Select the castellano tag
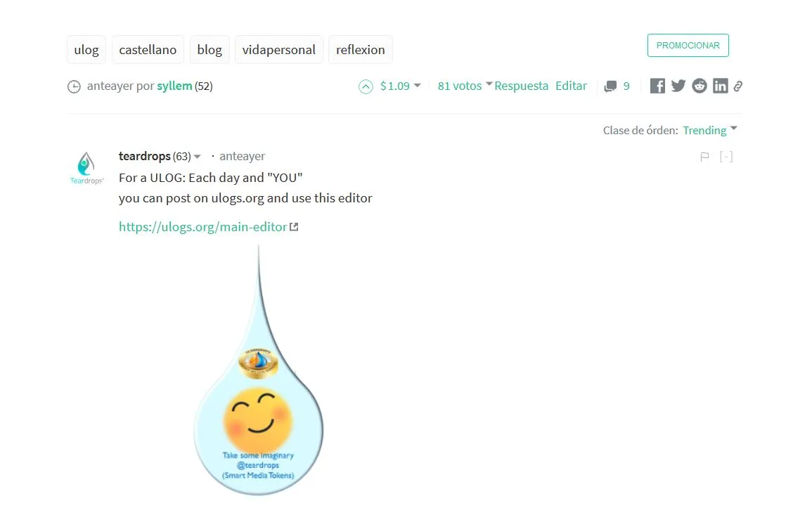 148,50
